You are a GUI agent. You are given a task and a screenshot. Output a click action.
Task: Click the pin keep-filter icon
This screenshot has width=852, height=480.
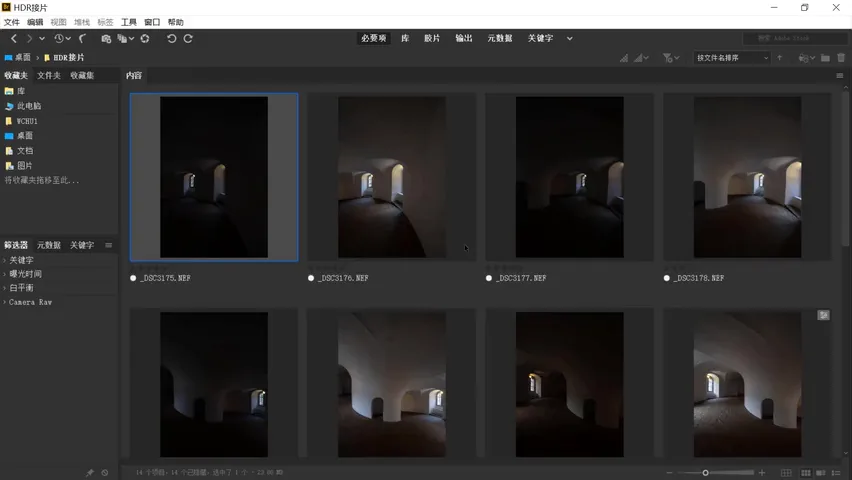click(x=90, y=473)
